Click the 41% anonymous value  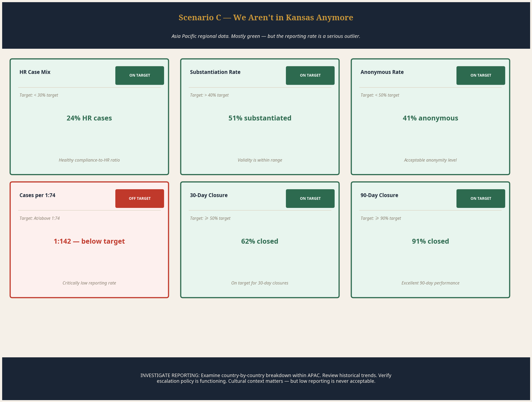pyautogui.click(x=430, y=118)
